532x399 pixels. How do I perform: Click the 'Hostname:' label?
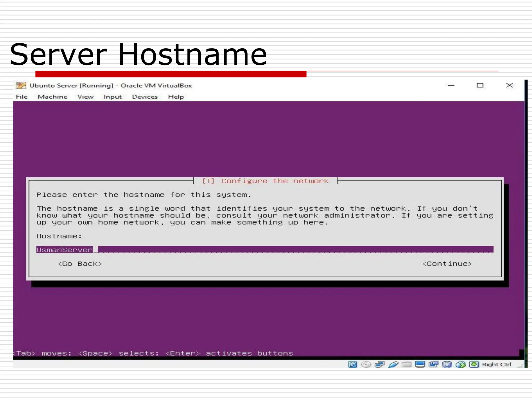pos(59,236)
